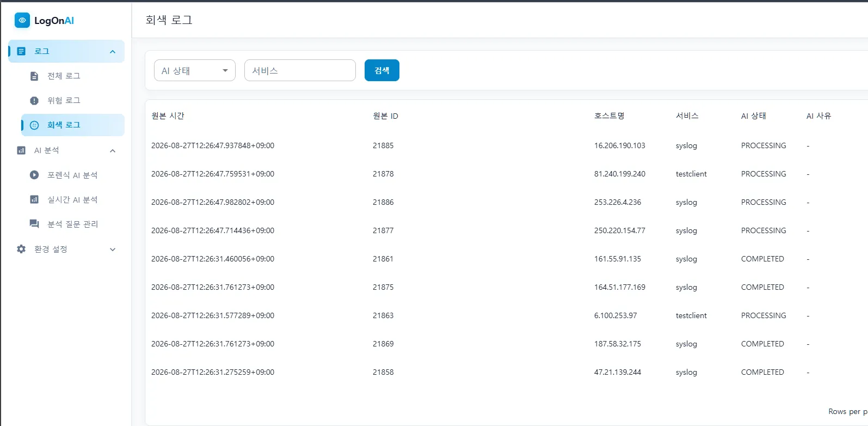Screen dimensions: 868x426
Task: Click the 분석 질문 관리 chat icon
Action: click(x=34, y=224)
